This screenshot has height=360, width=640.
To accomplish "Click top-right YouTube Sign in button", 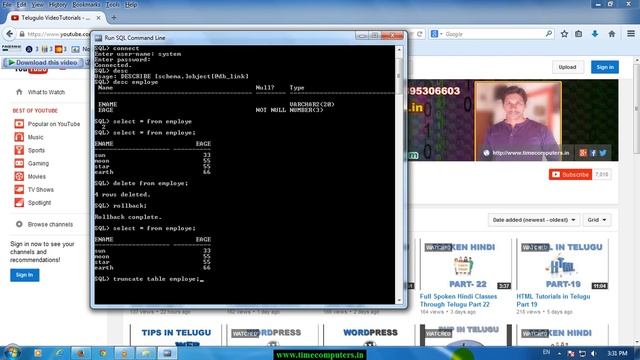I will pyautogui.click(x=605, y=67).
